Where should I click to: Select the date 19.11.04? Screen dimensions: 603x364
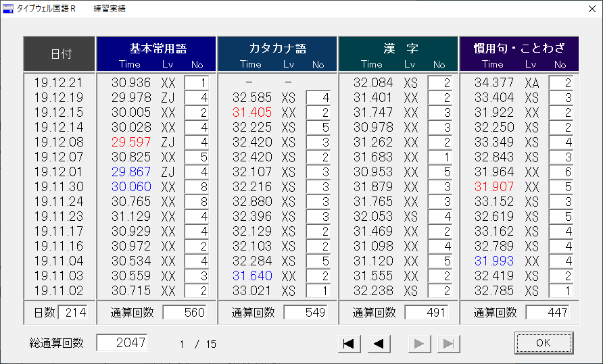tap(58, 261)
